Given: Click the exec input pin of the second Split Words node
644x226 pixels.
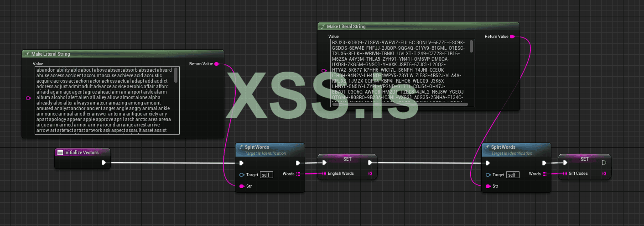Looking at the screenshot, I should (x=488, y=163).
